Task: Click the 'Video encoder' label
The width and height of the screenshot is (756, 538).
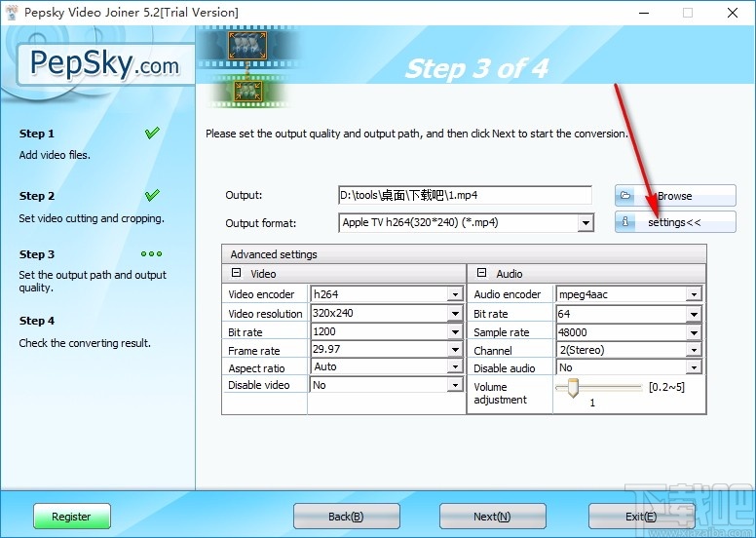Action: pos(261,294)
